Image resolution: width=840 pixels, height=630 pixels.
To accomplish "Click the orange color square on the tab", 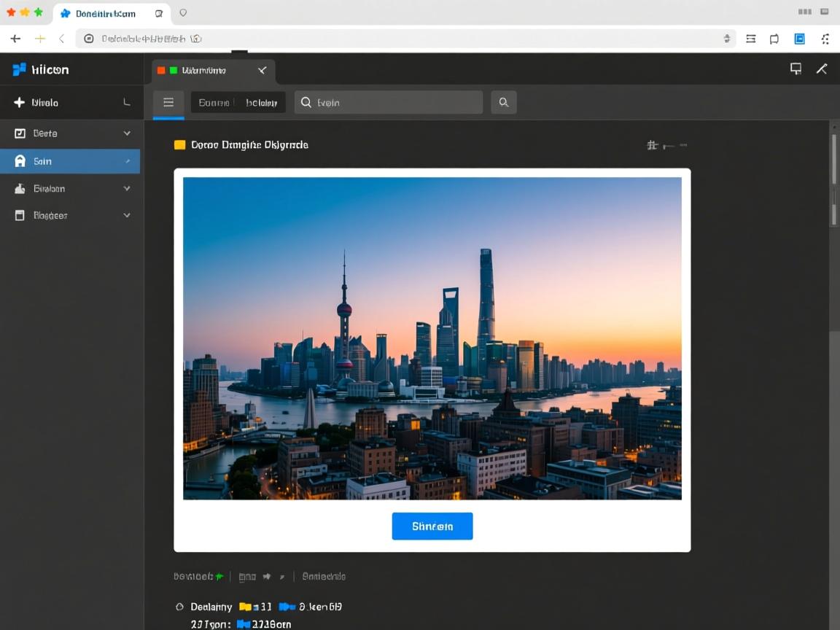I will tap(160, 71).
